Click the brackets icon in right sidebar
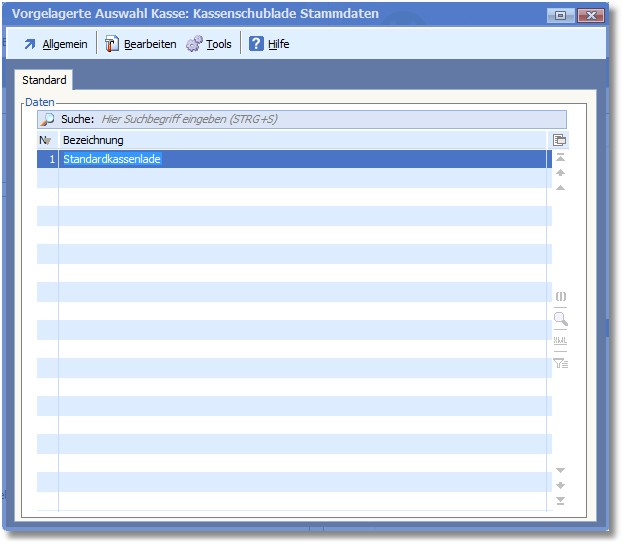The image size is (623, 545). click(x=560, y=297)
